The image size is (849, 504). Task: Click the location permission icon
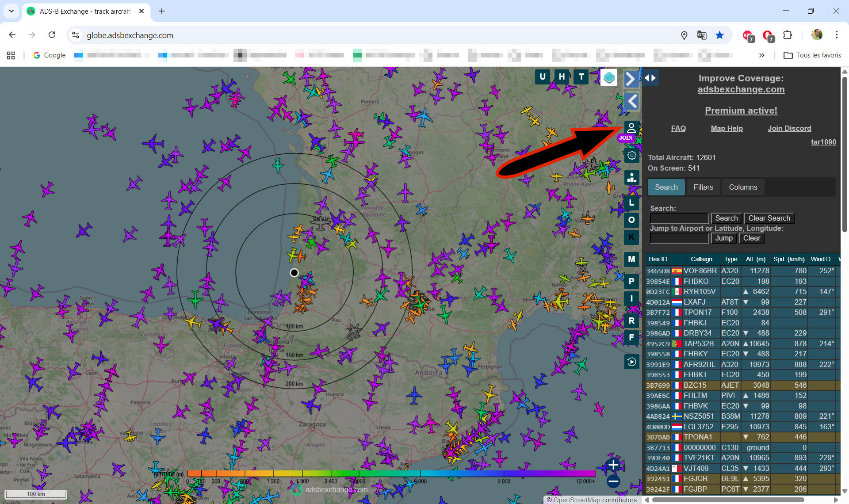[684, 35]
